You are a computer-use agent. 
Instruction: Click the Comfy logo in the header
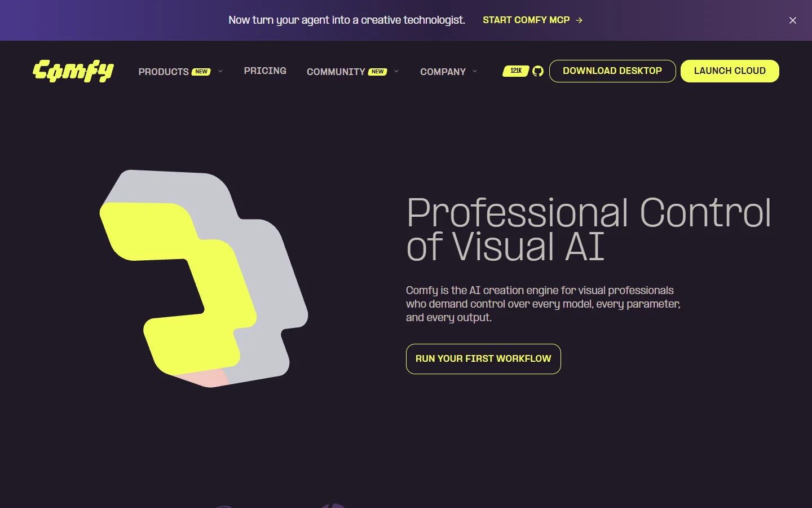[x=73, y=71]
